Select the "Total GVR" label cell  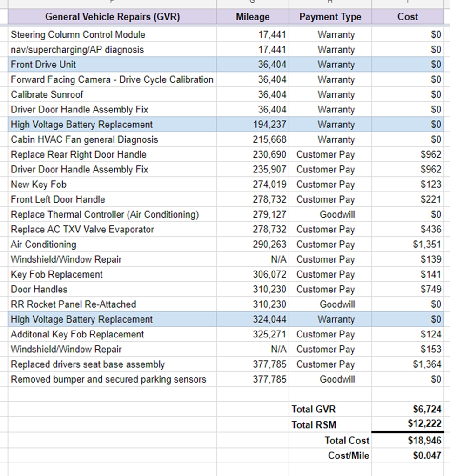pos(330,409)
